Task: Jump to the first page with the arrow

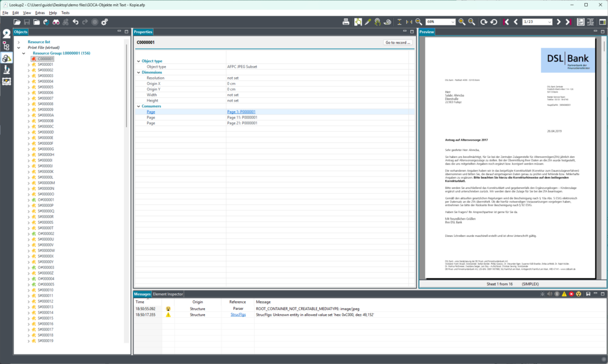Action: pyautogui.click(x=506, y=22)
